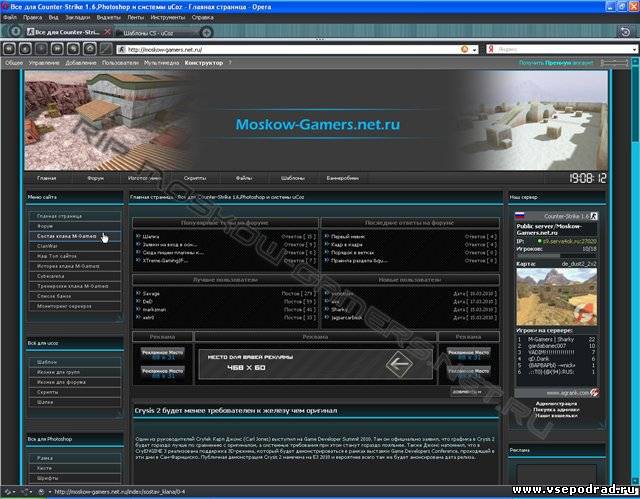Open the Управление admin bar dropdown
Image resolution: width=640 pixels, height=499 pixels.
pos(44,63)
